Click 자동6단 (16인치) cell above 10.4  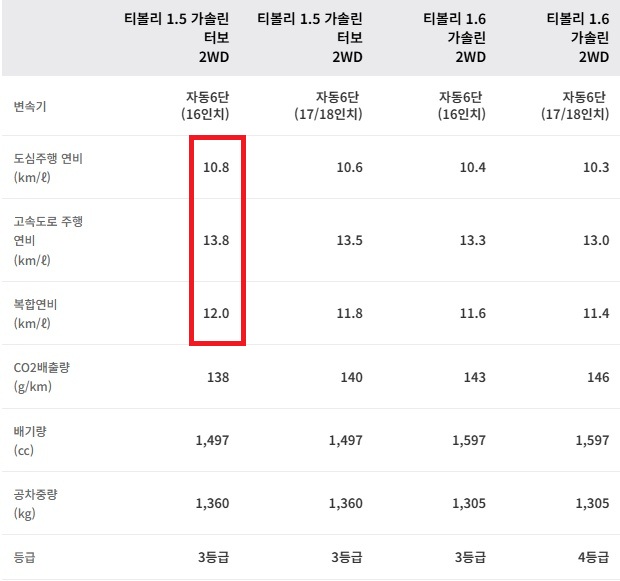461,106
